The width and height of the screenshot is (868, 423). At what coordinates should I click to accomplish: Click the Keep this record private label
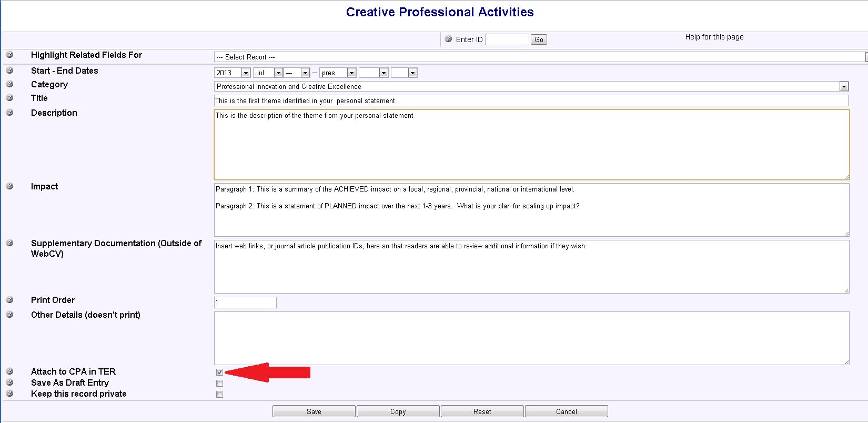[79, 394]
